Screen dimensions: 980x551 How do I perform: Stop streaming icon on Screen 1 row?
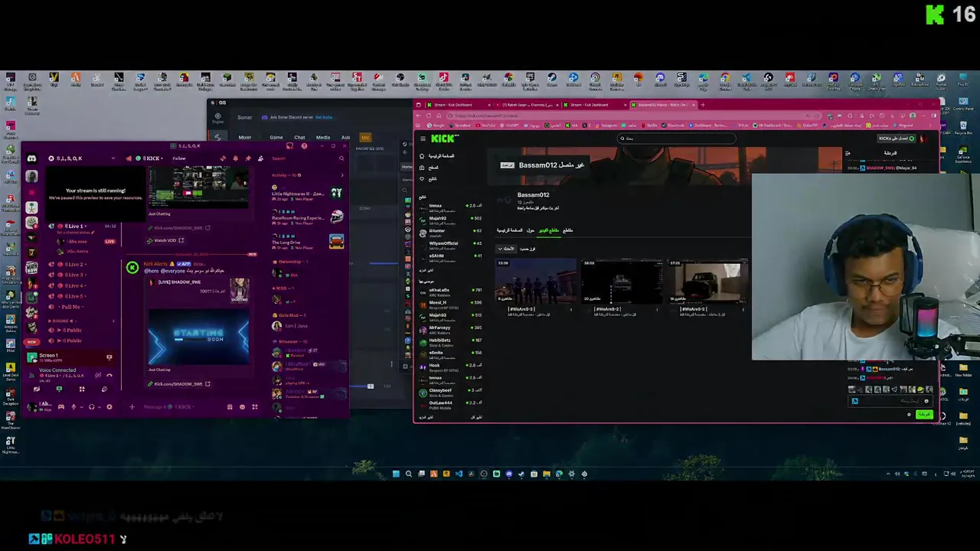pos(109,357)
